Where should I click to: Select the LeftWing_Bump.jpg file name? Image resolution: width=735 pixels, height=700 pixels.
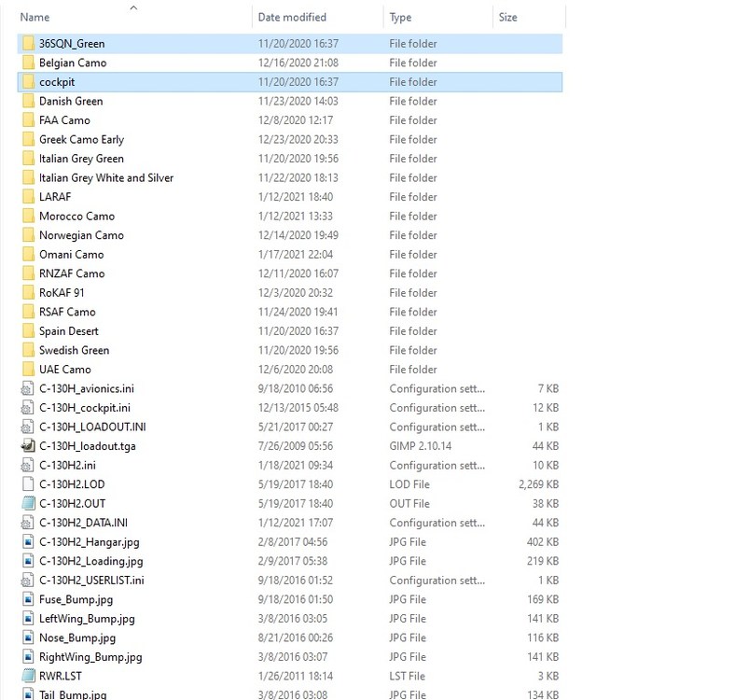pos(87,619)
